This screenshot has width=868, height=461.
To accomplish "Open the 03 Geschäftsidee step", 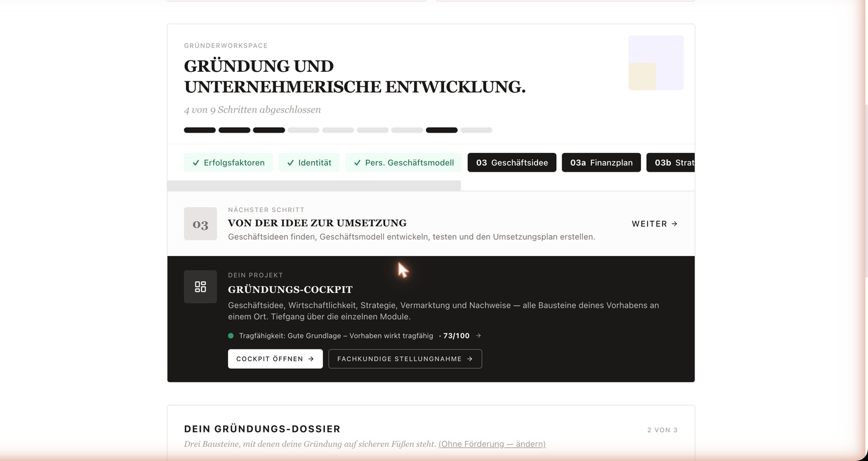I will 512,163.
